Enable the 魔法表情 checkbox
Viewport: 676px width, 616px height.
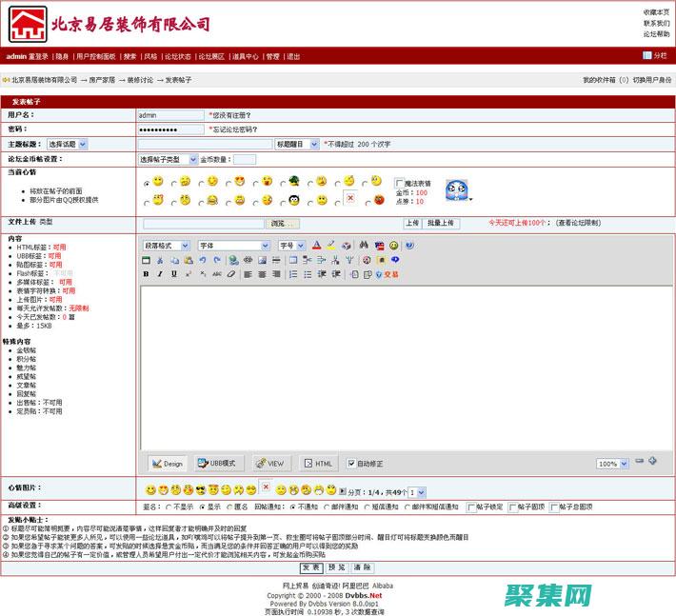[x=400, y=183]
